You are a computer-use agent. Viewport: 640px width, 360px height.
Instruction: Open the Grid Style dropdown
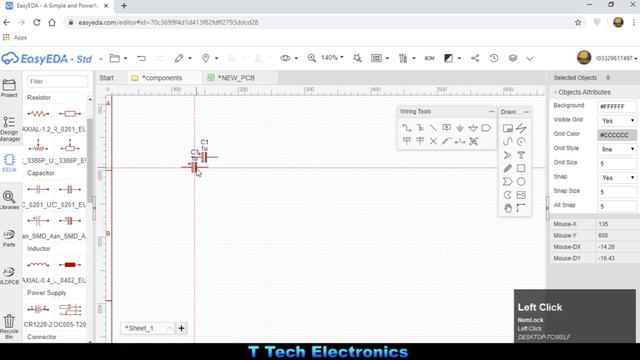coord(617,149)
